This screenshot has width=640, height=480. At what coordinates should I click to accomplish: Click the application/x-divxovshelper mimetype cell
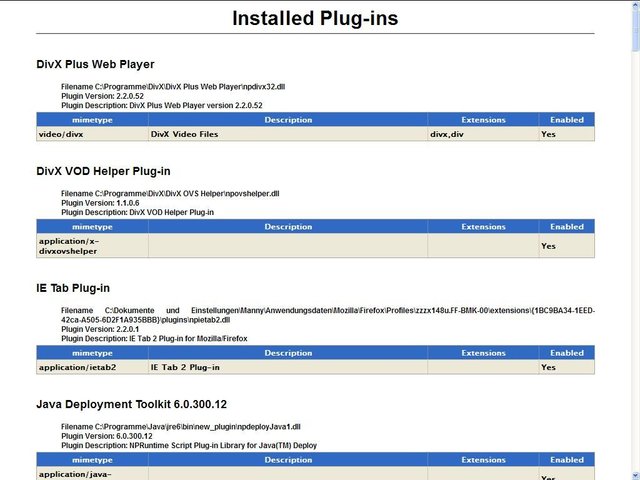click(92, 246)
